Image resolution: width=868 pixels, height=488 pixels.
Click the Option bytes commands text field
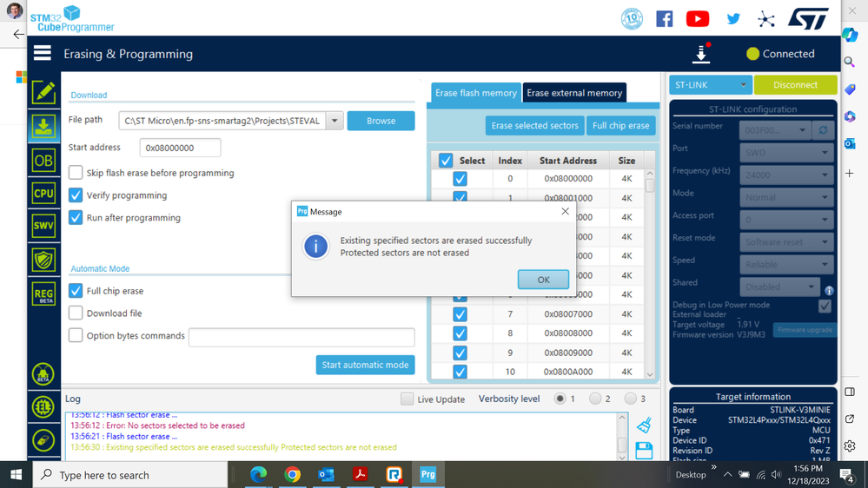point(301,337)
